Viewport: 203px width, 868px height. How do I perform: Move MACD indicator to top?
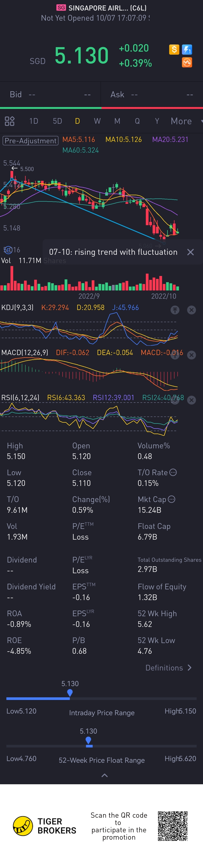175,355
